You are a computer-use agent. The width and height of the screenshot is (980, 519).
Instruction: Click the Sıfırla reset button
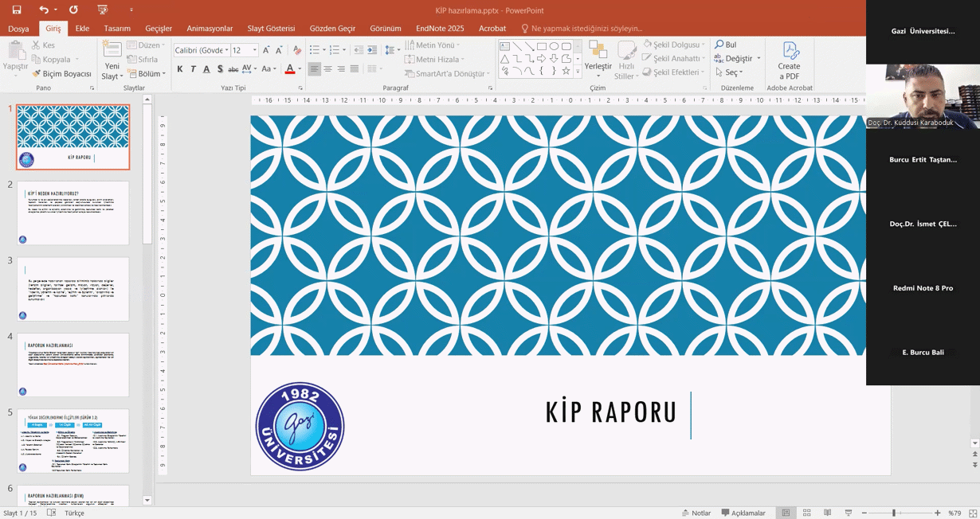tap(143, 60)
